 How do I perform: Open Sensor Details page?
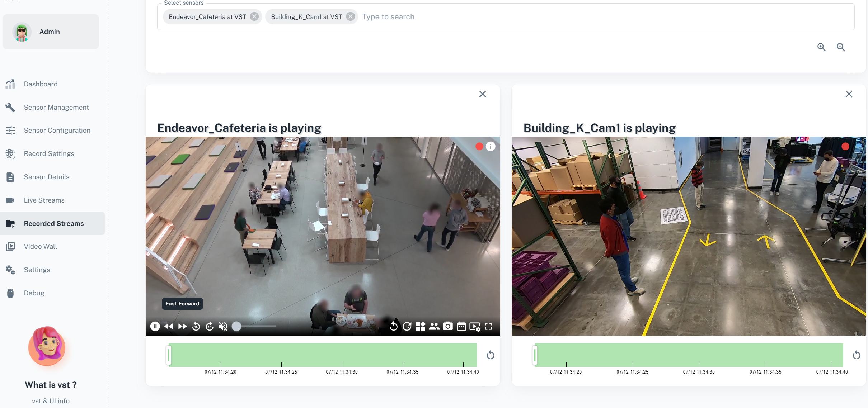pyautogui.click(x=52, y=177)
